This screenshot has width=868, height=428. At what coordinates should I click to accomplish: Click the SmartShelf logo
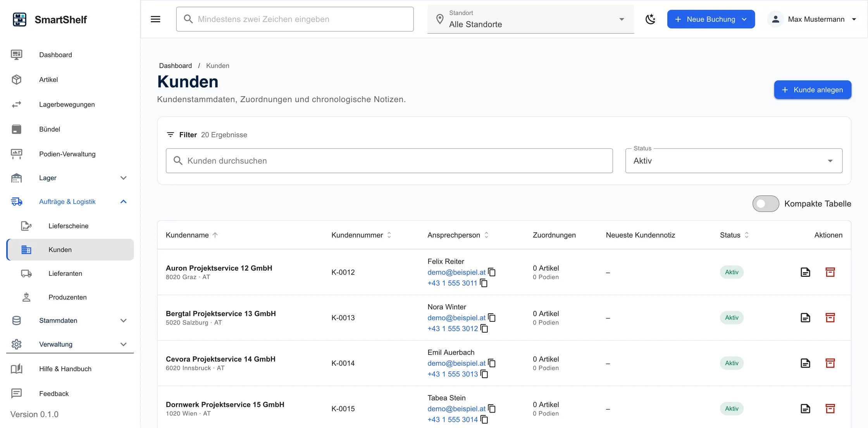pyautogui.click(x=19, y=19)
